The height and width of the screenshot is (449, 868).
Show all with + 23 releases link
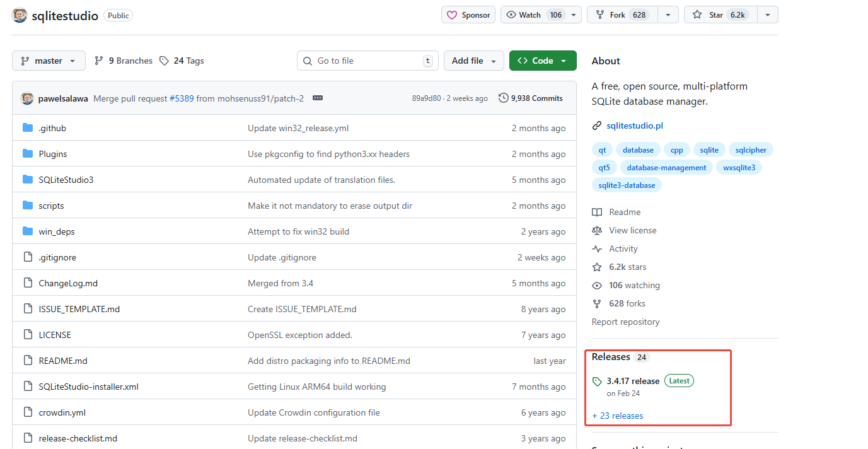[x=618, y=416]
